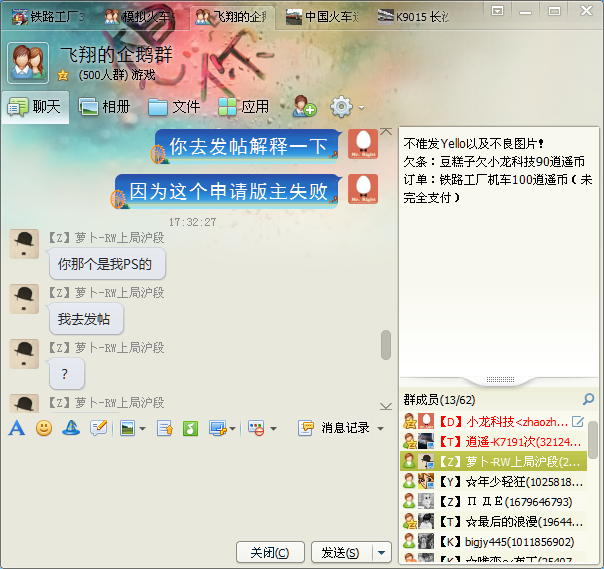Image resolution: width=604 pixels, height=569 pixels.
Task: Open the emoji smiley picker
Action: pyautogui.click(x=44, y=428)
